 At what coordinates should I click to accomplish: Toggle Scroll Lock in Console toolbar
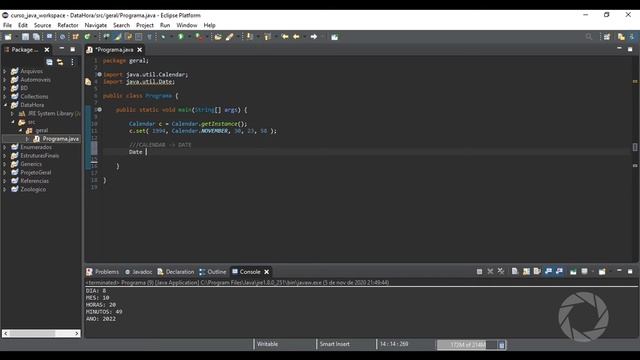(x=526, y=271)
